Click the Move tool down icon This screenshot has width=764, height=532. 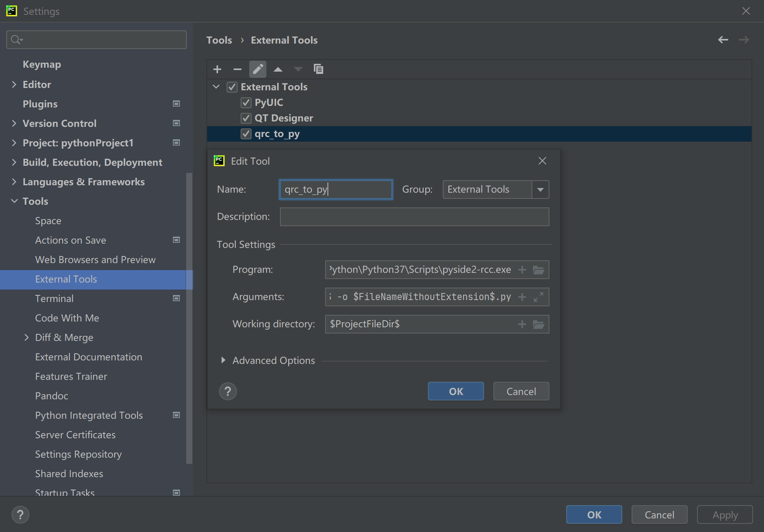point(298,69)
